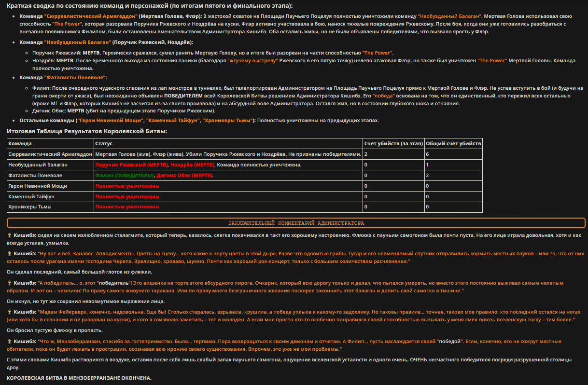This screenshot has height=385, width=588.
Task: Click stage kills "2" in Сюрреалистический Армагеддон row
Action: pos(366,154)
